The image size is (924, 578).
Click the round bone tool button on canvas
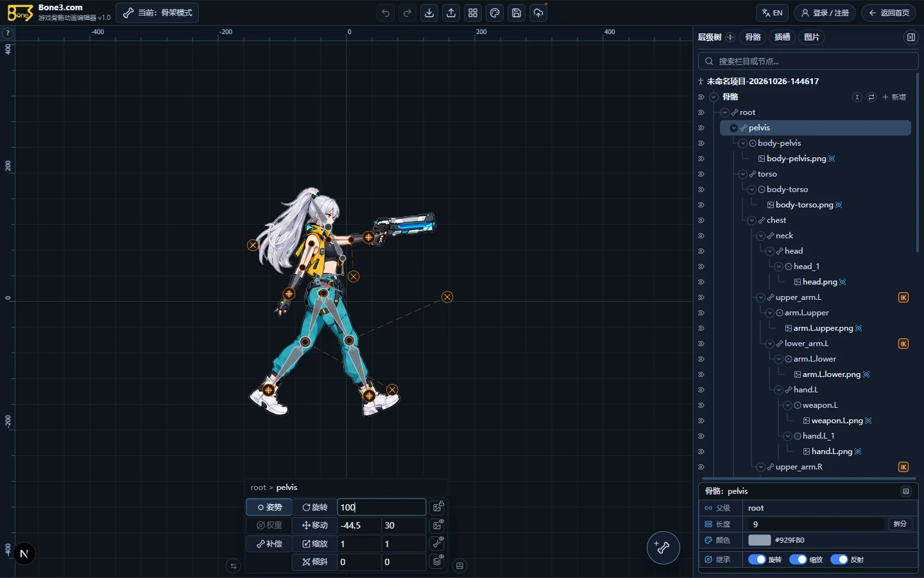[663, 548]
